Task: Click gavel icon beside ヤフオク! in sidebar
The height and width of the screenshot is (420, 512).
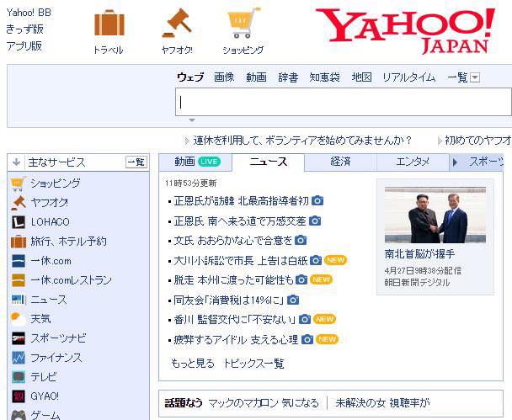Action: 19,203
